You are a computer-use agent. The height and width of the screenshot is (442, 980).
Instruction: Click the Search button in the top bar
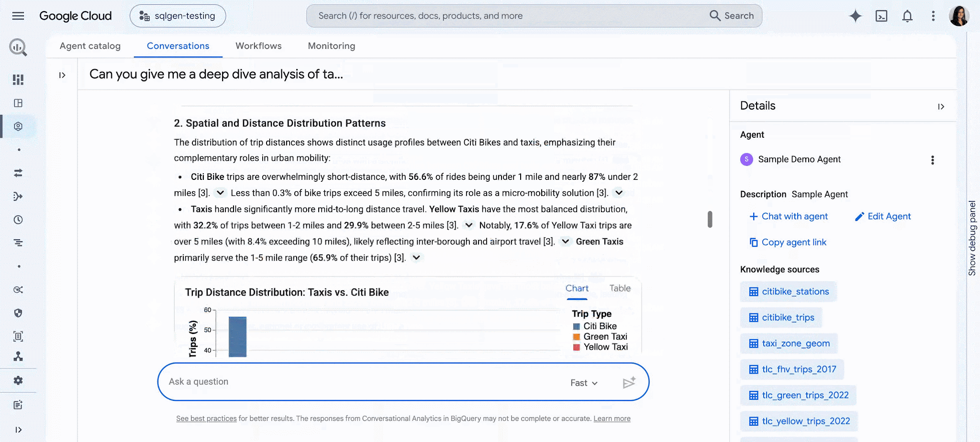pos(732,16)
